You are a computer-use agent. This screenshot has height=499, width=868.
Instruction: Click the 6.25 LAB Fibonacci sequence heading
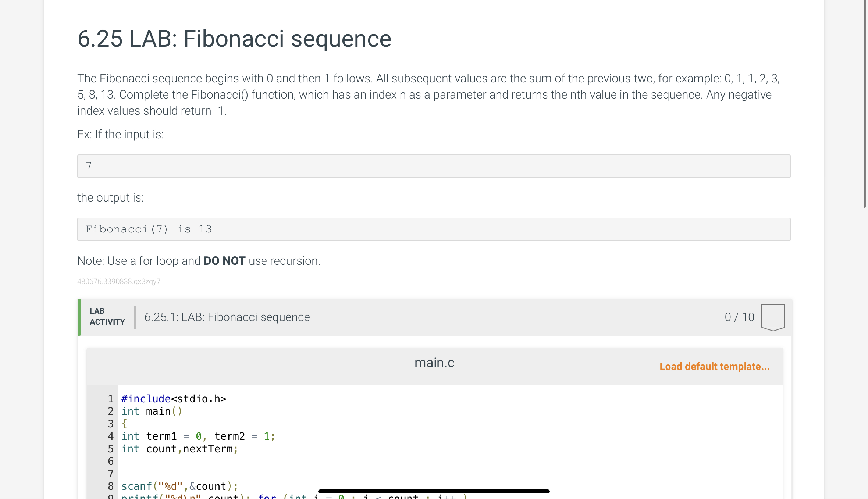tap(234, 38)
